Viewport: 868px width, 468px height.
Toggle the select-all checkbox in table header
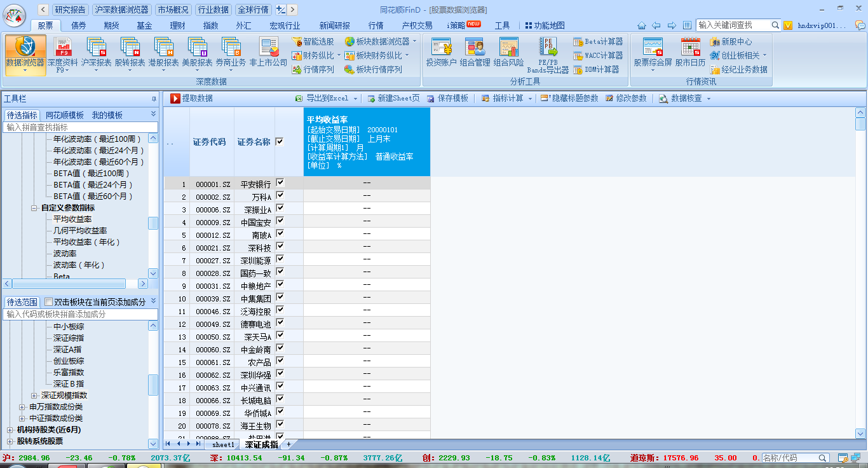coord(280,142)
